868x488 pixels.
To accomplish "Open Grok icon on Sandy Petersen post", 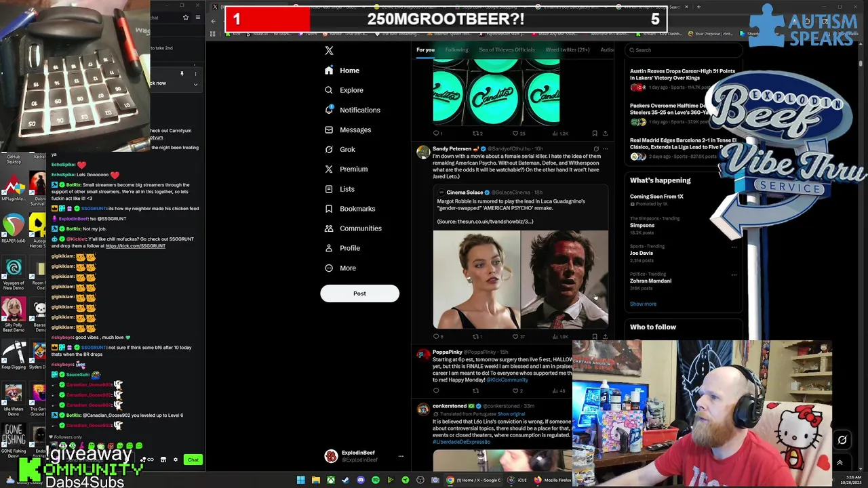I will [x=596, y=148].
